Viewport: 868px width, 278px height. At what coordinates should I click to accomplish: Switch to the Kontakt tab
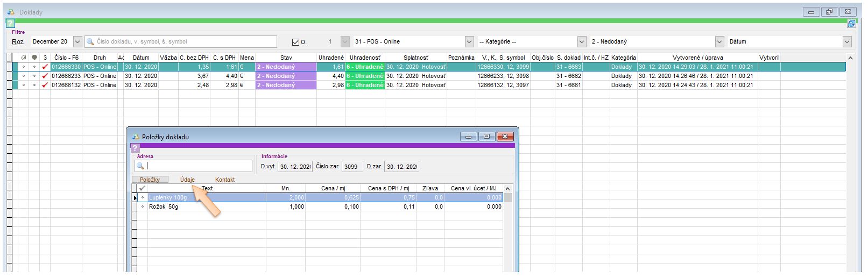(225, 180)
